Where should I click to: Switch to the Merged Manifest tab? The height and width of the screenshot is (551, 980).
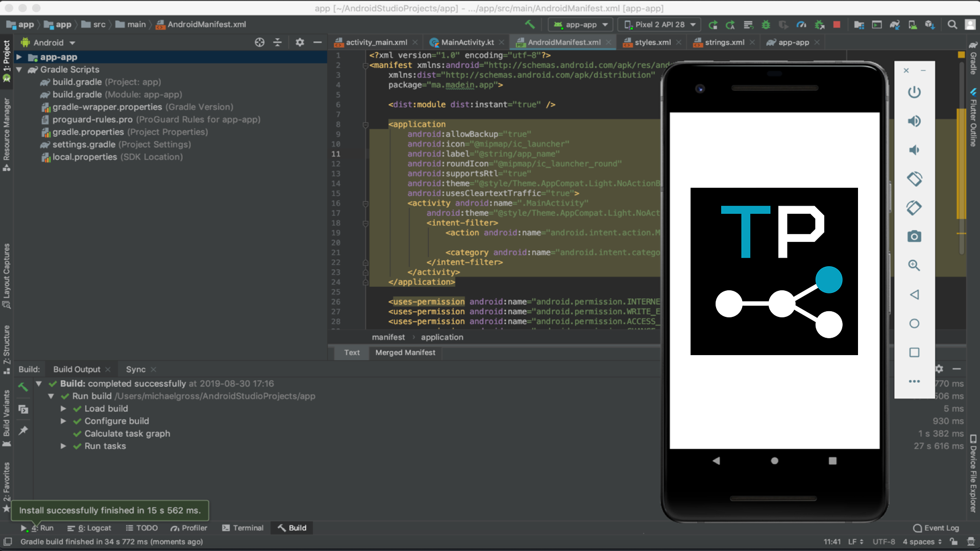(405, 353)
